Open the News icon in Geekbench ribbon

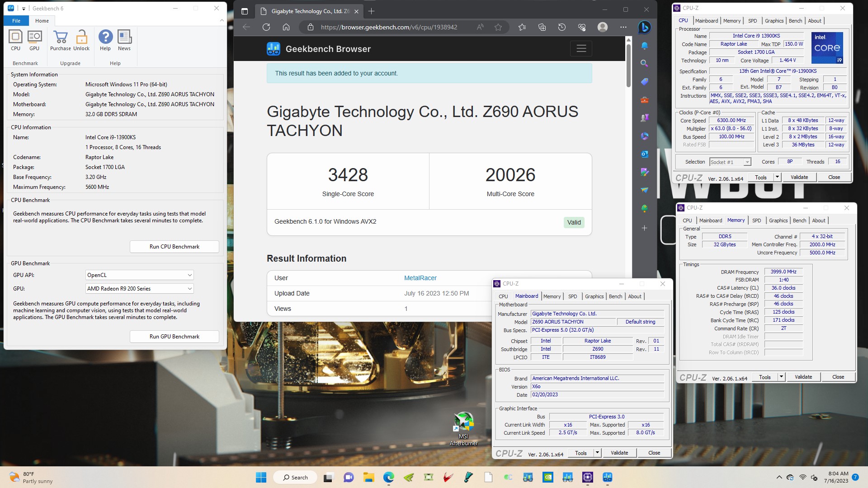pyautogui.click(x=124, y=40)
